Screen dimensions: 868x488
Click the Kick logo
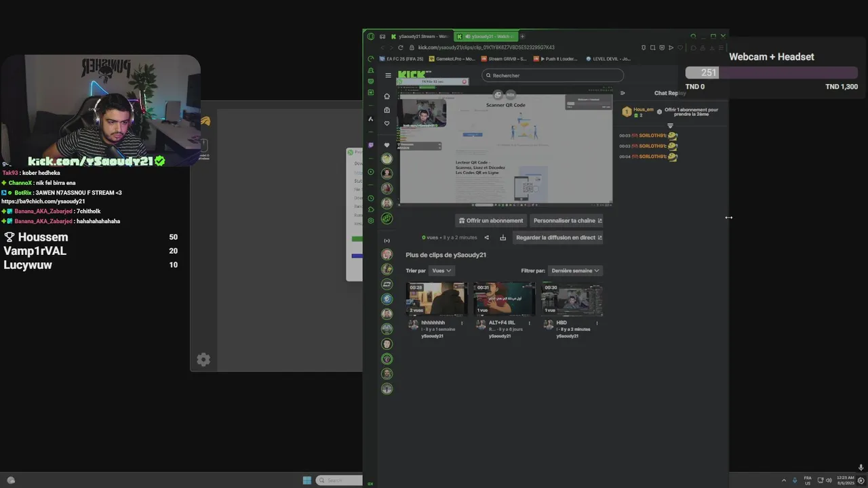pyautogui.click(x=411, y=75)
